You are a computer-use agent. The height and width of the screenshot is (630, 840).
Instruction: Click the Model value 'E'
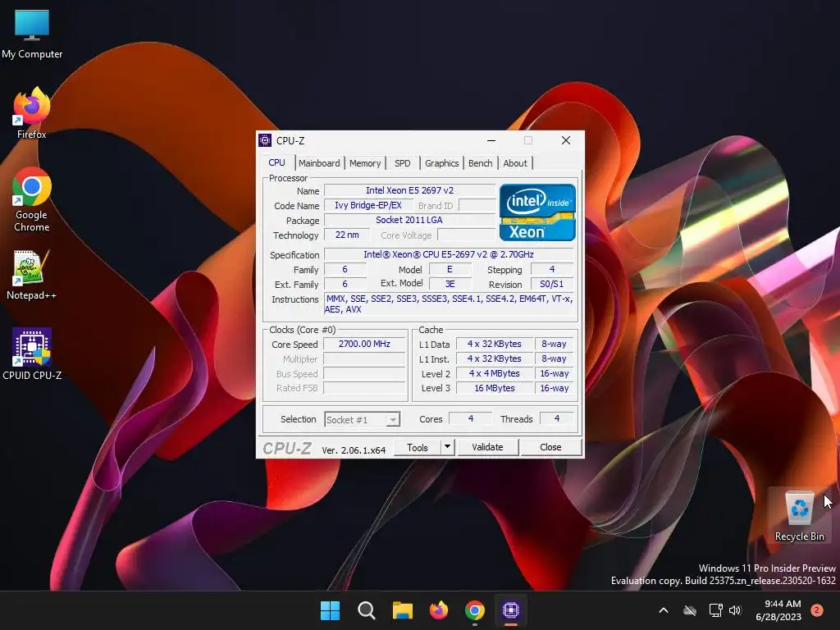pyautogui.click(x=450, y=269)
